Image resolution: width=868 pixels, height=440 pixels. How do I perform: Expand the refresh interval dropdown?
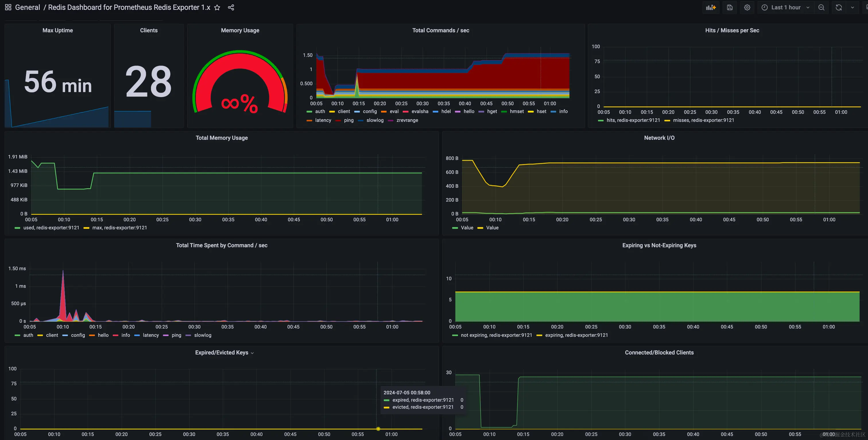[x=852, y=7]
